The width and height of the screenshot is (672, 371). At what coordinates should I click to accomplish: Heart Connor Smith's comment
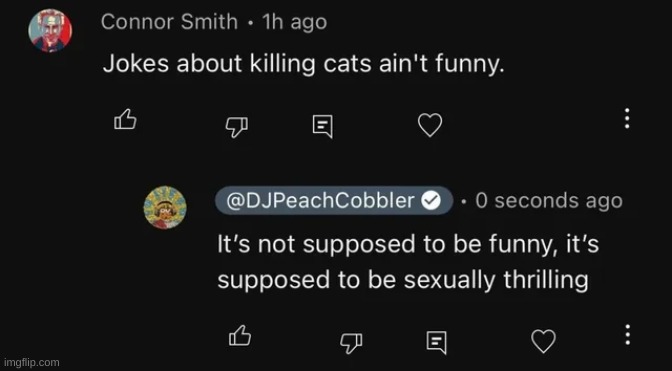[430, 125]
